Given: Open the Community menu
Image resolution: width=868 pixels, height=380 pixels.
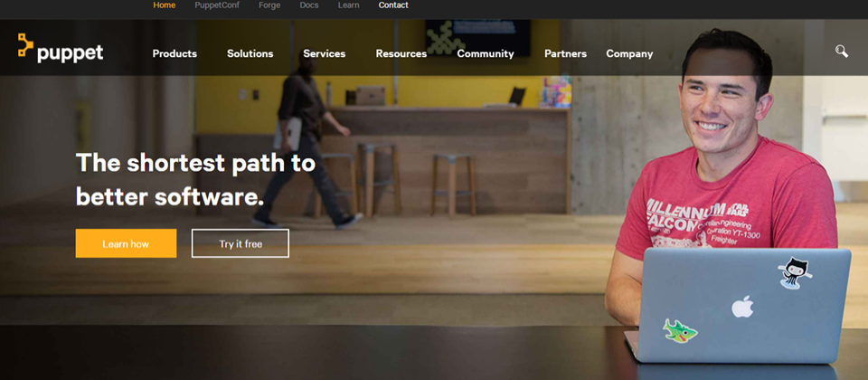Looking at the screenshot, I should (486, 53).
